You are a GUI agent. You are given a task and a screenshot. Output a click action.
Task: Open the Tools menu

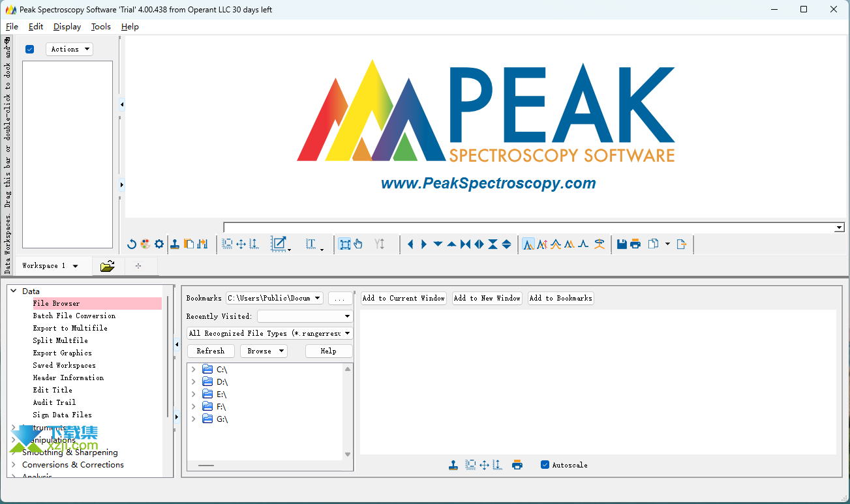(101, 27)
